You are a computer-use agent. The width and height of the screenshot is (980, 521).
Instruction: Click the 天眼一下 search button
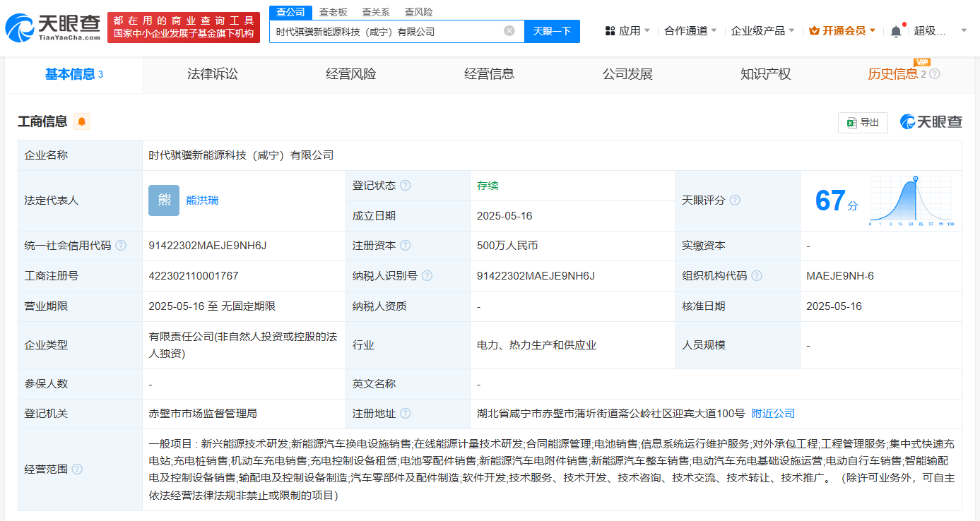(552, 31)
